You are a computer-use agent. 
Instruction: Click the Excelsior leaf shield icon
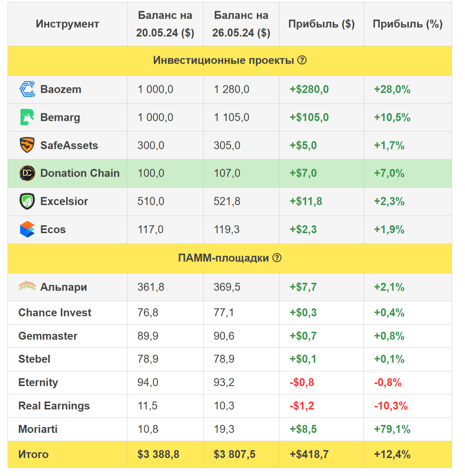[27, 201]
